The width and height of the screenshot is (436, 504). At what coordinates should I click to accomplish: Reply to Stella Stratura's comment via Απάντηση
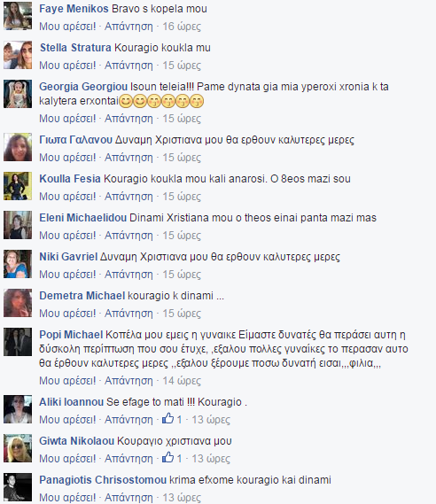(128, 66)
